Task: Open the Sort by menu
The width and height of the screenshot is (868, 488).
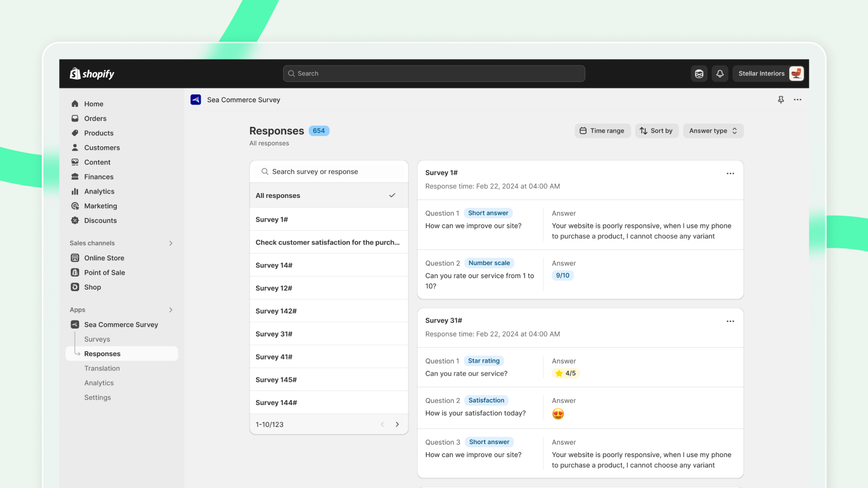Action: tap(656, 131)
